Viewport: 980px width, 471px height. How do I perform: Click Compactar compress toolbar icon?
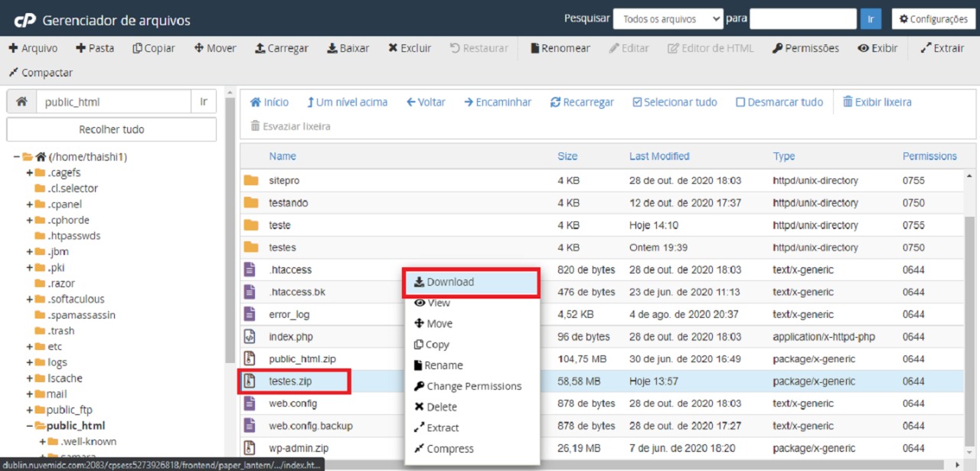point(13,73)
